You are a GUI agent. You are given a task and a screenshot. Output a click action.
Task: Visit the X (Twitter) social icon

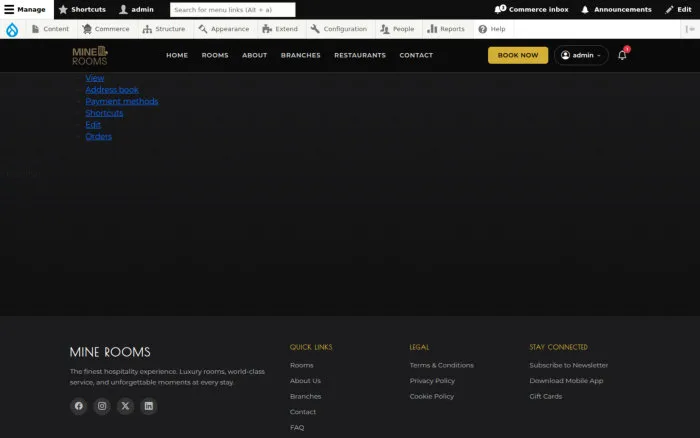(x=125, y=406)
